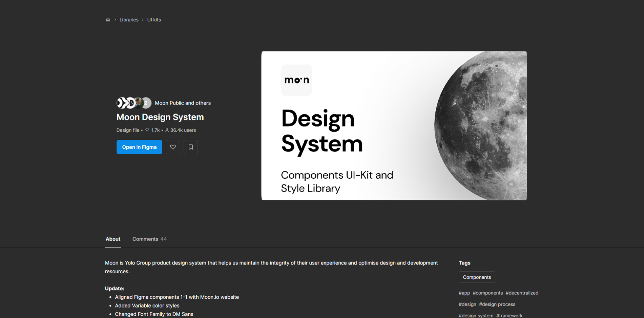The image size is (644, 318).
Task: Open the #design hashtag
Action: [467, 304]
